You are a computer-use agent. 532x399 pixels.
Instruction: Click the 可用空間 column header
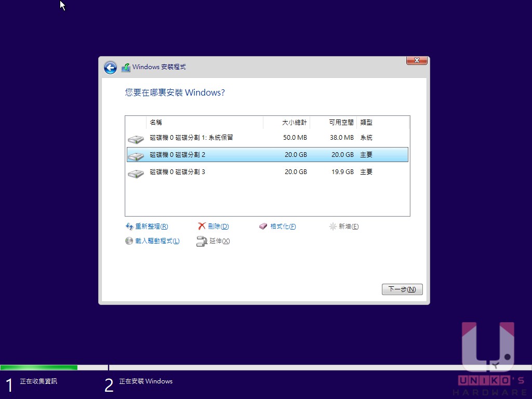click(334, 123)
